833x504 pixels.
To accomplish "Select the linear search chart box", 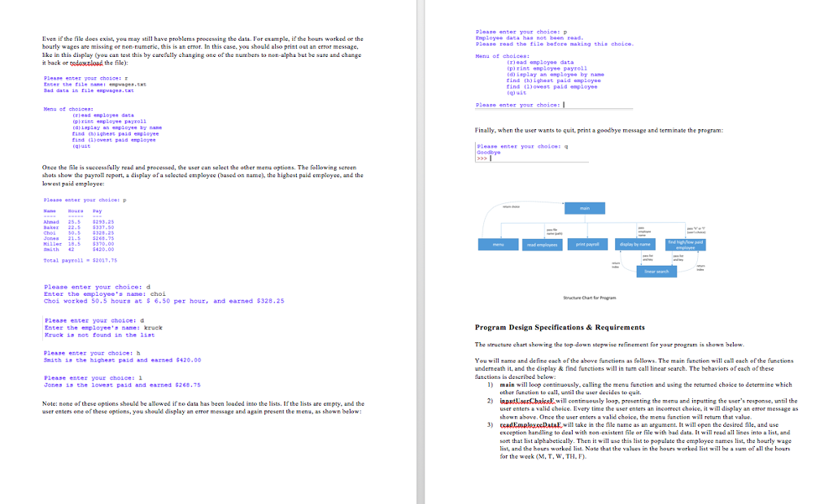I will pyautogui.click(x=656, y=272).
